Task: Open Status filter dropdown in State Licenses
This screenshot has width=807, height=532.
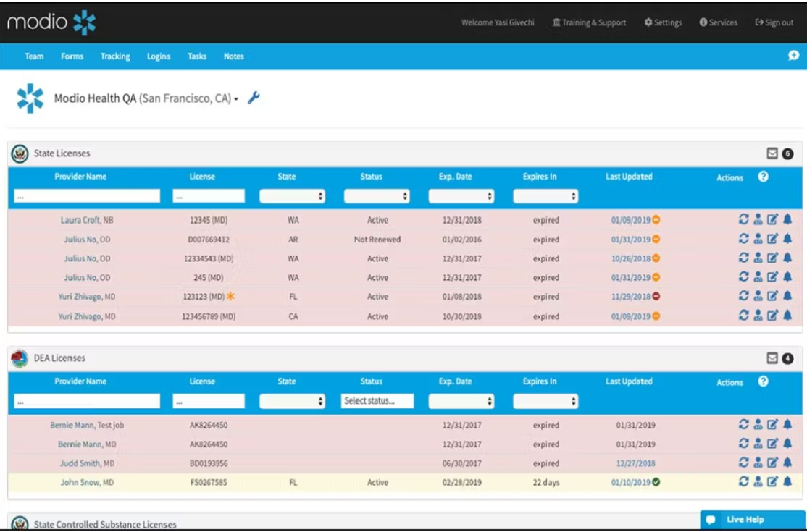Action: 377,196
